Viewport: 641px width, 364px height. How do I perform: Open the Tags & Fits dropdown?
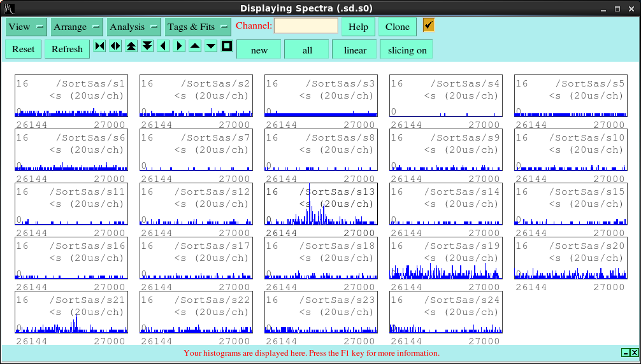click(x=198, y=27)
